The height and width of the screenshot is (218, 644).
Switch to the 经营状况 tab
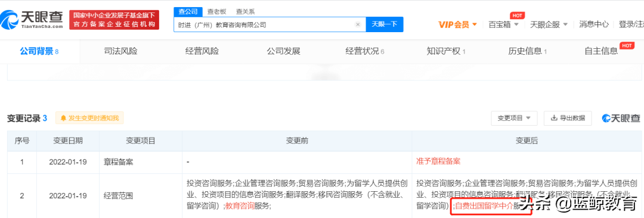(x=365, y=51)
